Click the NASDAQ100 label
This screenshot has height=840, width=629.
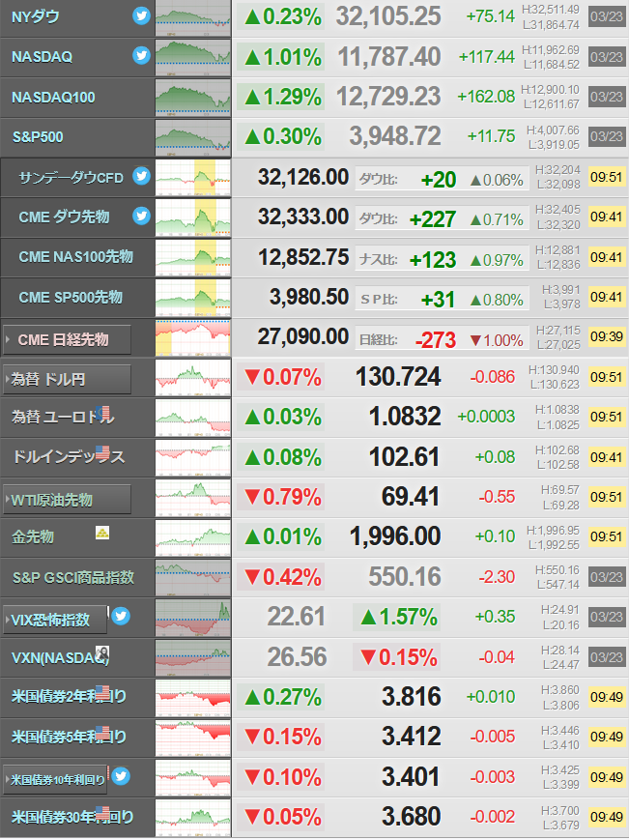click(x=53, y=98)
